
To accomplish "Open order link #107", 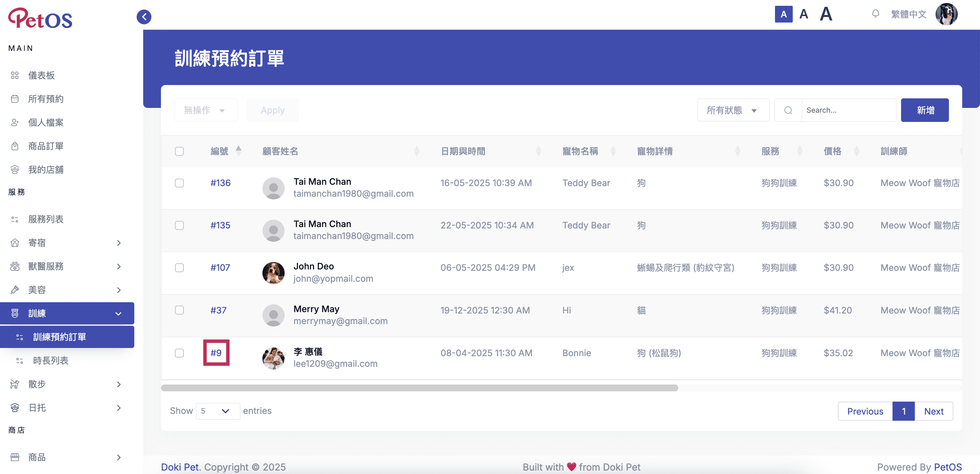I will pyautogui.click(x=220, y=268).
